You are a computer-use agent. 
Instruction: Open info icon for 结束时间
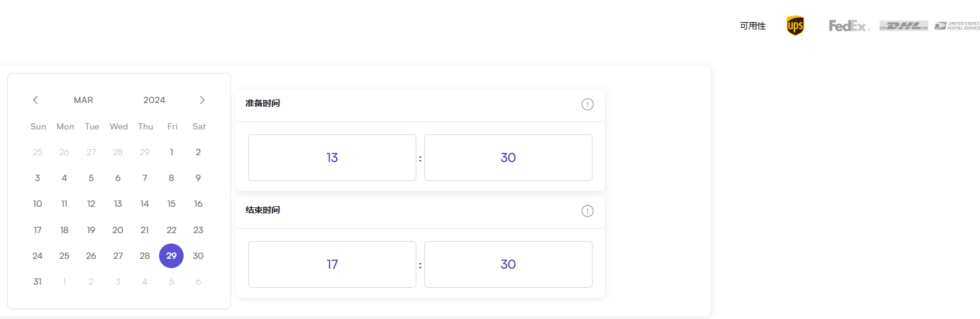click(x=588, y=211)
